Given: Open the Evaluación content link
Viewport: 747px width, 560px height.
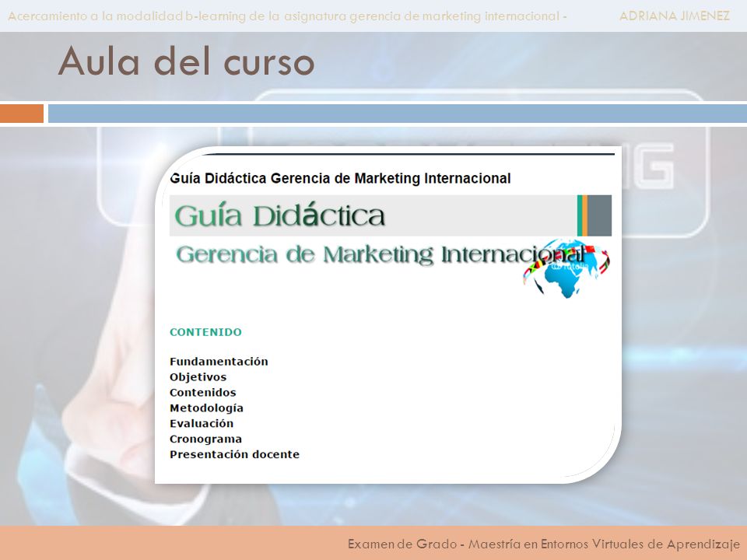Looking at the screenshot, I should [202, 423].
